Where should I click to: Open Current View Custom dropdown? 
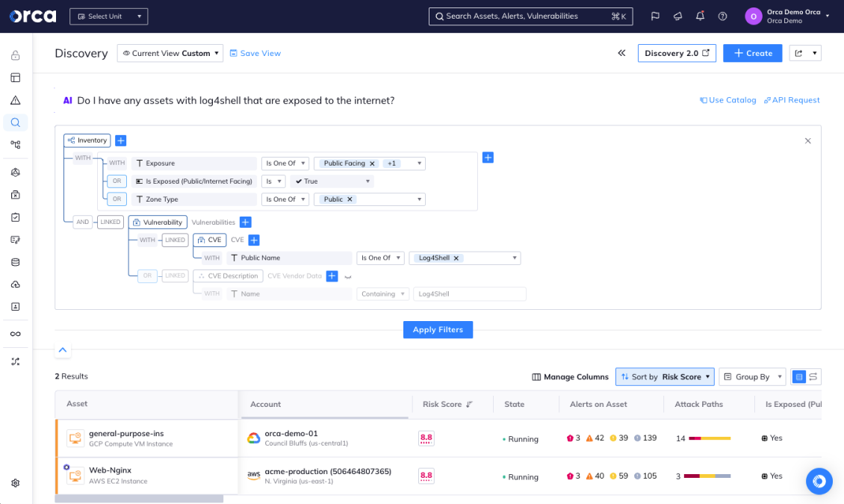tap(170, 53)
